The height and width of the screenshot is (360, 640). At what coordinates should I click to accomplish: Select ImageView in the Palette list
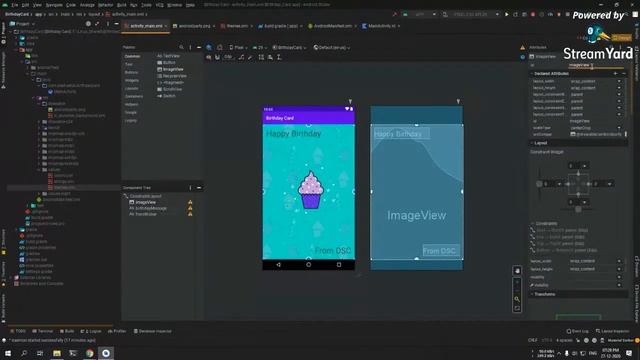(170, 69)
